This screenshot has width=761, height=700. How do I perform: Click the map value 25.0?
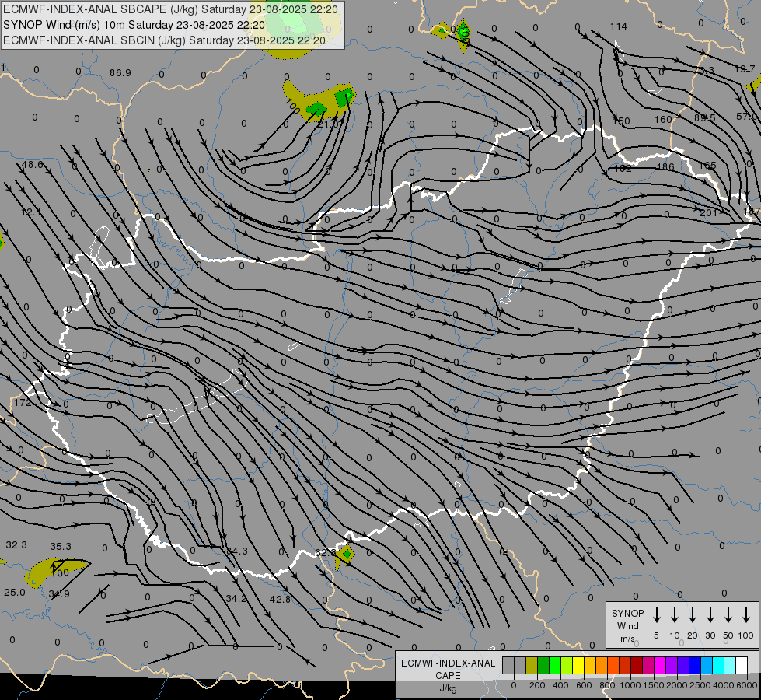pyautogui.click(x=15, y=592)
